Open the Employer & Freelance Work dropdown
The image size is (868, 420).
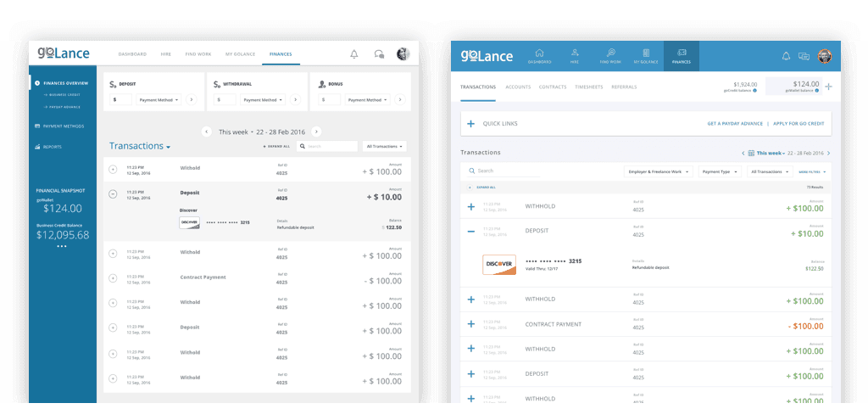[658, 171]
